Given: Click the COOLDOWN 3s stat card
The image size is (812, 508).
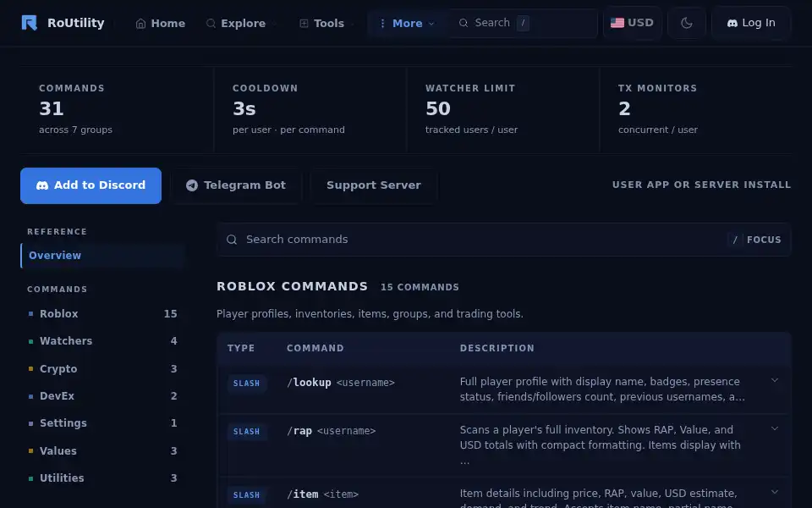Looking at the screenshot, I should click(x=310, y=109).
